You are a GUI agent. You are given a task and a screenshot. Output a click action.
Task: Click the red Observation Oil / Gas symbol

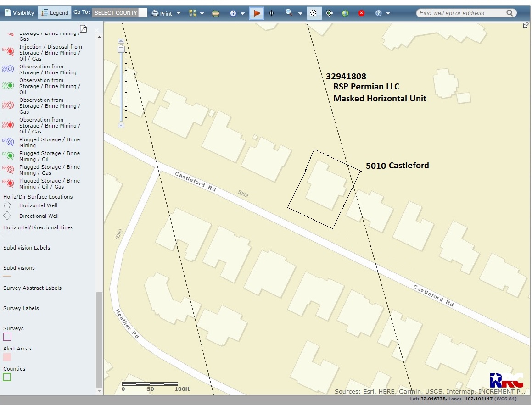[x=8, y=125]
